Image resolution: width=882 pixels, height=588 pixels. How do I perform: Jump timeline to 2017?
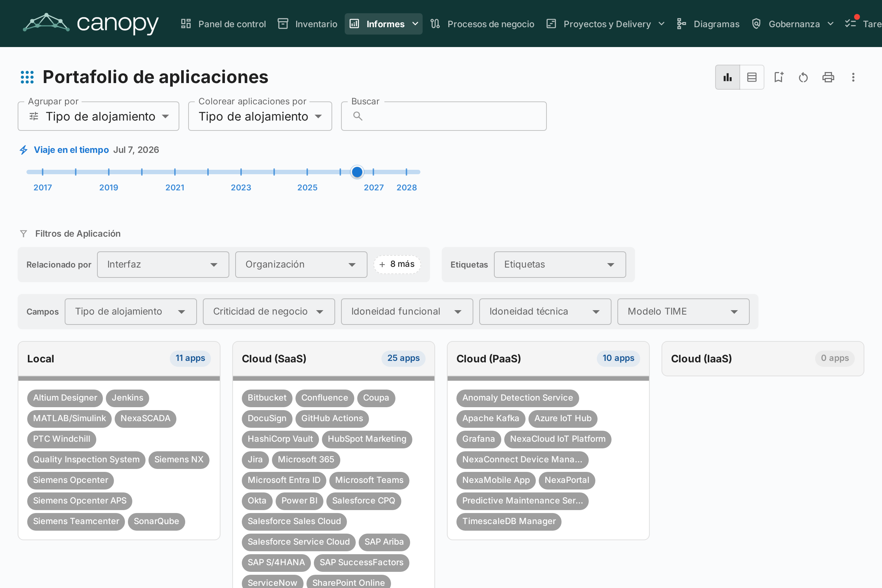coord(43,187)
